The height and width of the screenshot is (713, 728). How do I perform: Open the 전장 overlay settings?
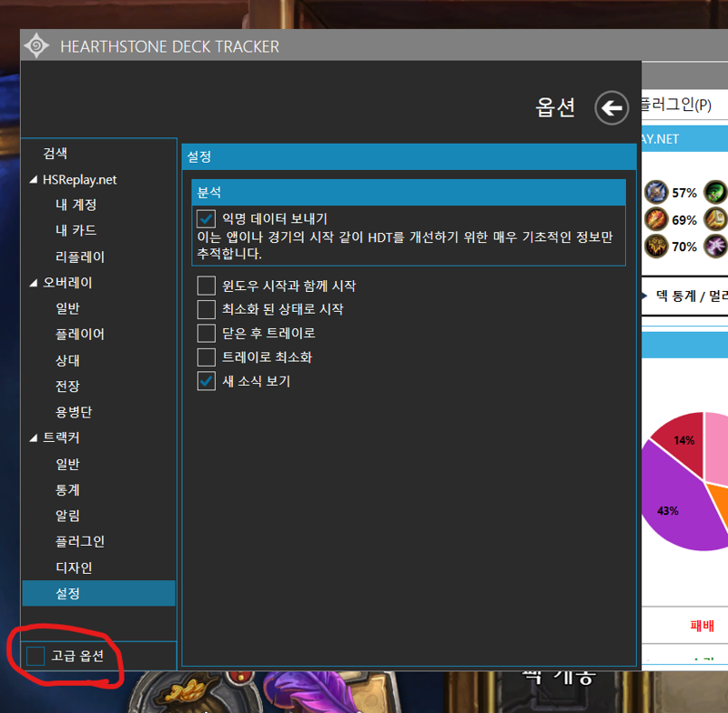click(67, 386)
